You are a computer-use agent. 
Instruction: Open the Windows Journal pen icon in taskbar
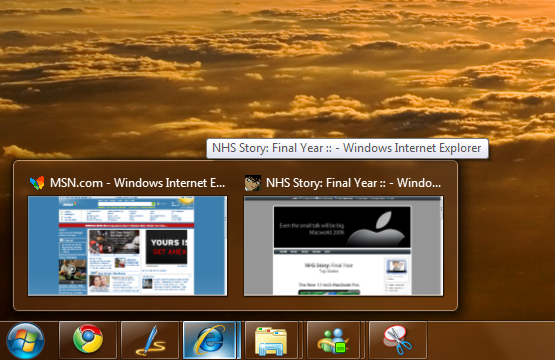150,340
